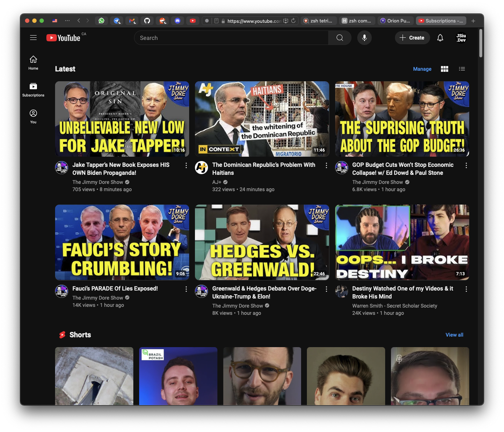Open options menu on Destiny video
Image resolution: width=504 pixels, height=432 pixels.
[x=466, y=289]
